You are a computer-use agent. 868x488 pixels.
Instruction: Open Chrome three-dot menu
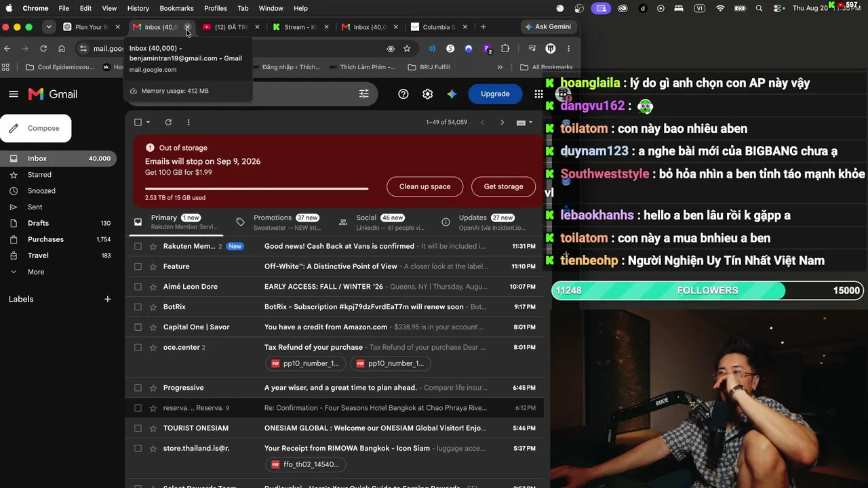[568, 48]
